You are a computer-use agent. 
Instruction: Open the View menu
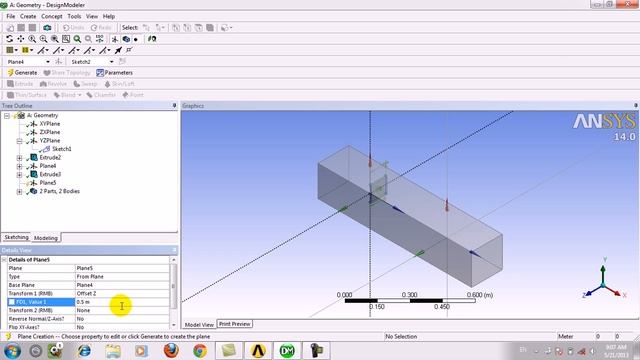[92, 16]
